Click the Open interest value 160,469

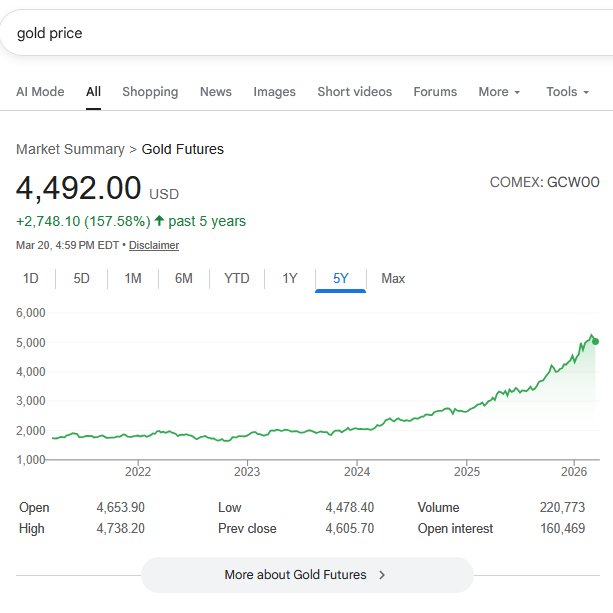point(563,529)
